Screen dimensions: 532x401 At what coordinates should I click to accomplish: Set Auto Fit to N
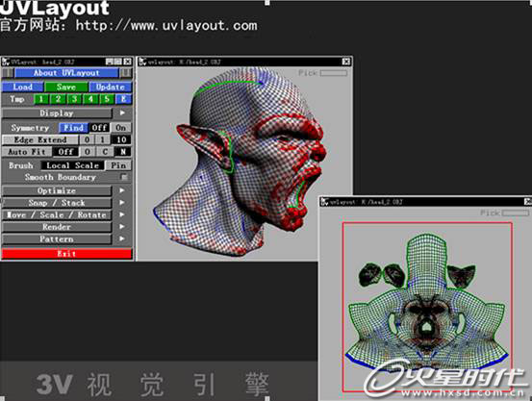[123, 152]
